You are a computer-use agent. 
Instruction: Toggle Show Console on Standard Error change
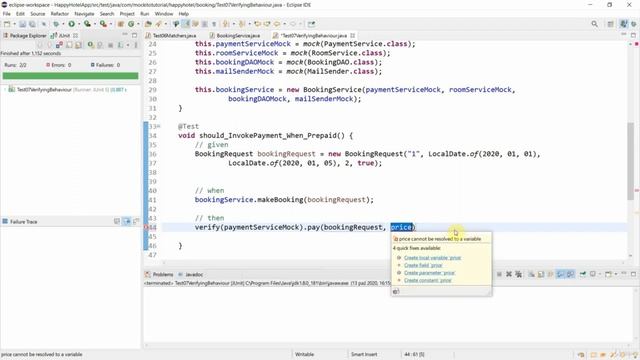(570, 274)
